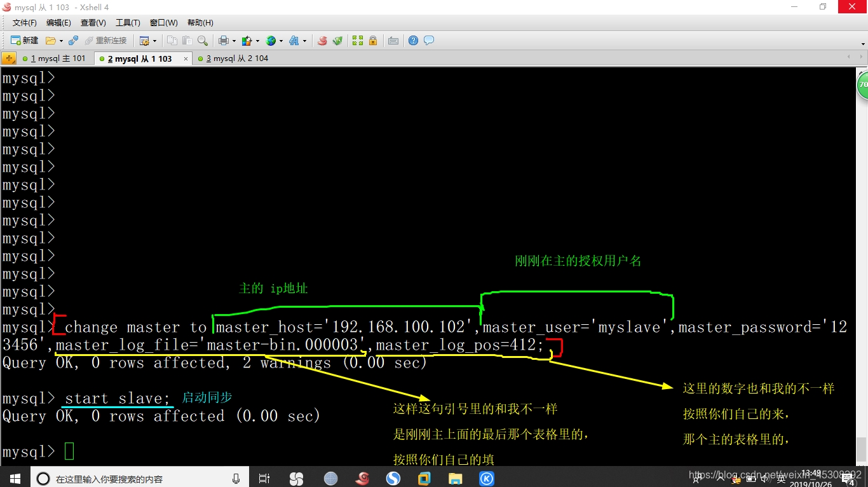Open the folder icon for sessions
Viewport: 868px width, 487px height.
(51, 41)
